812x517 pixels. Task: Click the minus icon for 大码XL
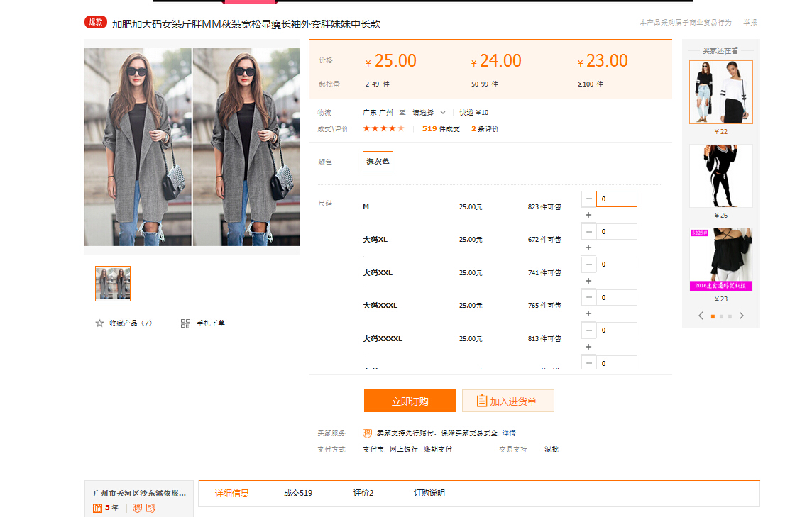point(588,232)
